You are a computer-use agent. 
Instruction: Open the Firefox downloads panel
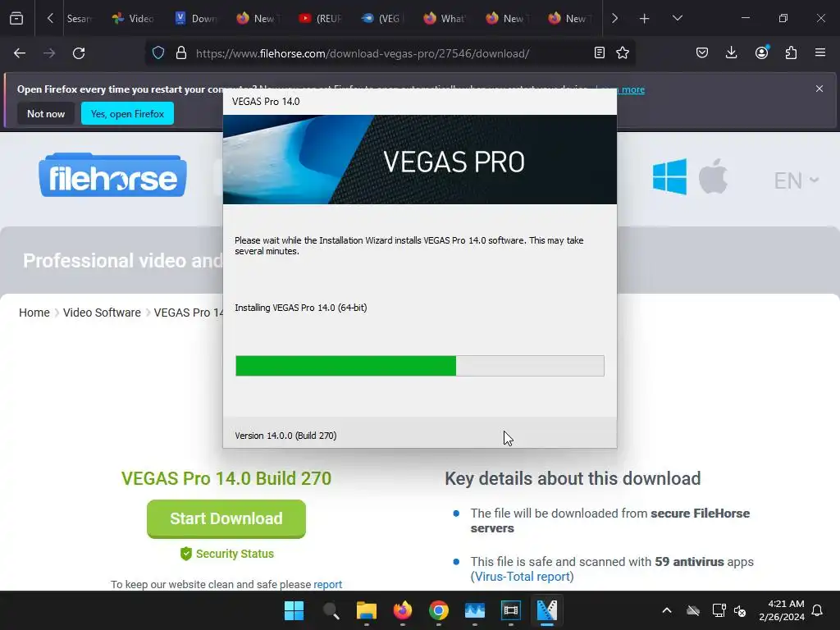[x=731, y=52]
